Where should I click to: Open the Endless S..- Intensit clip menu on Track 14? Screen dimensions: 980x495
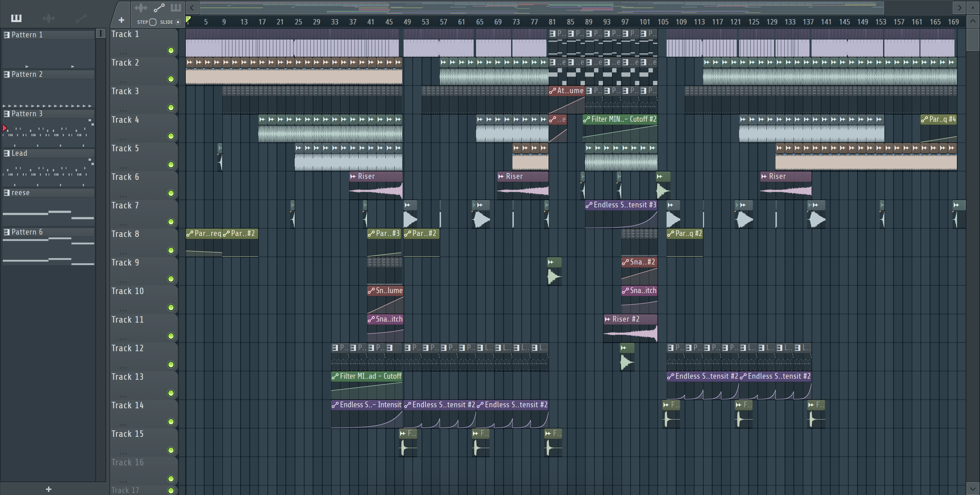(x=335, y=405)
